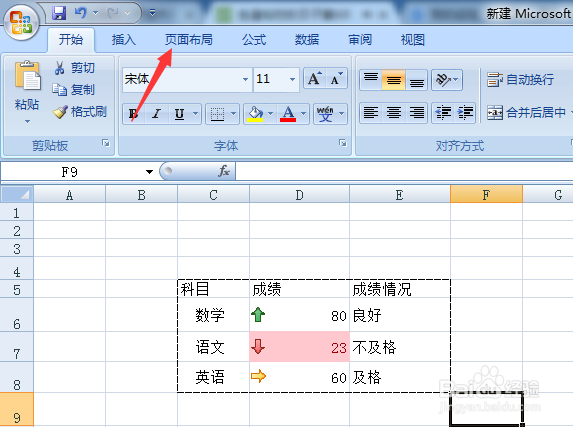Open the font size 11 dropdown
Viewport: 573px width, 427px height.
292,79
